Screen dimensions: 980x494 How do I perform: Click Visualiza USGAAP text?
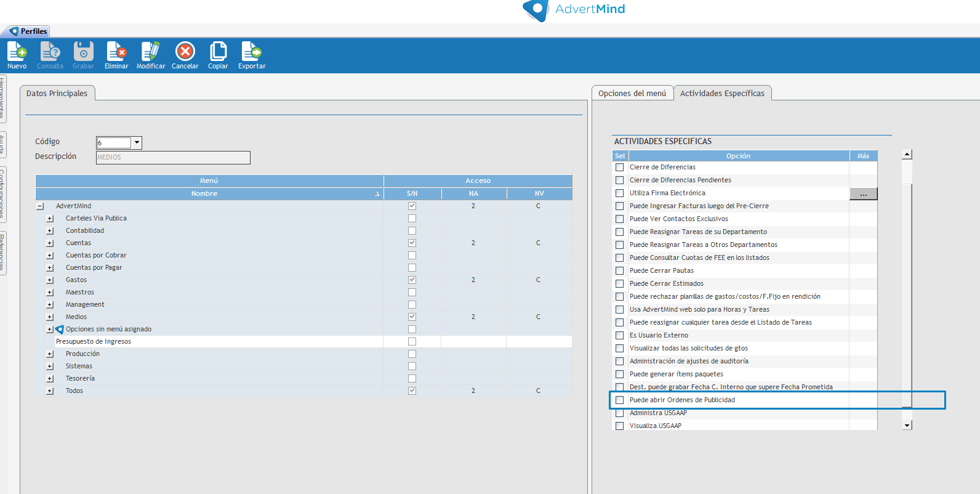pyautogui.click(x=655, y=426)
